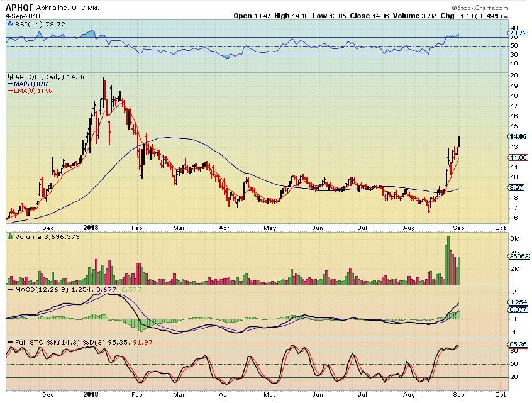The width and height of the screenshot is (532, 403).
Task: Click the 4-Sep-2018 chart date
Action: pos(23,16)
